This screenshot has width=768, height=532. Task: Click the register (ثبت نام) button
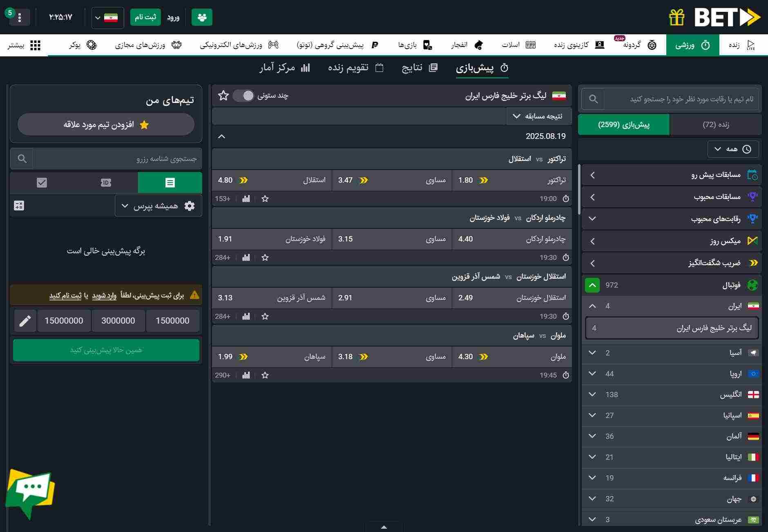(145, 17)
